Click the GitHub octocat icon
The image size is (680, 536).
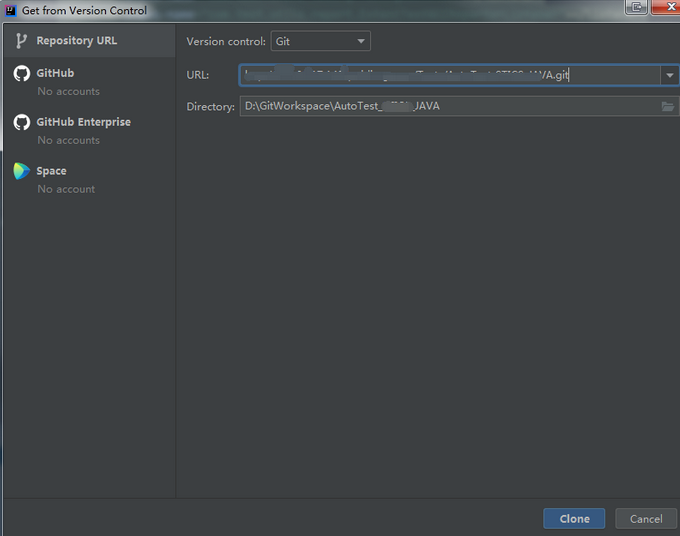pos(21,73)
